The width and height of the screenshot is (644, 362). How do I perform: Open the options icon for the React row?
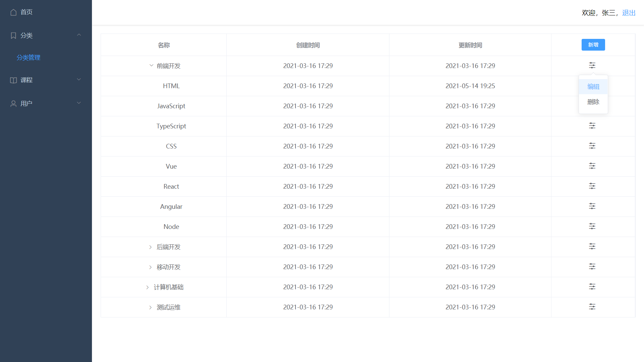tap(592, 186)
